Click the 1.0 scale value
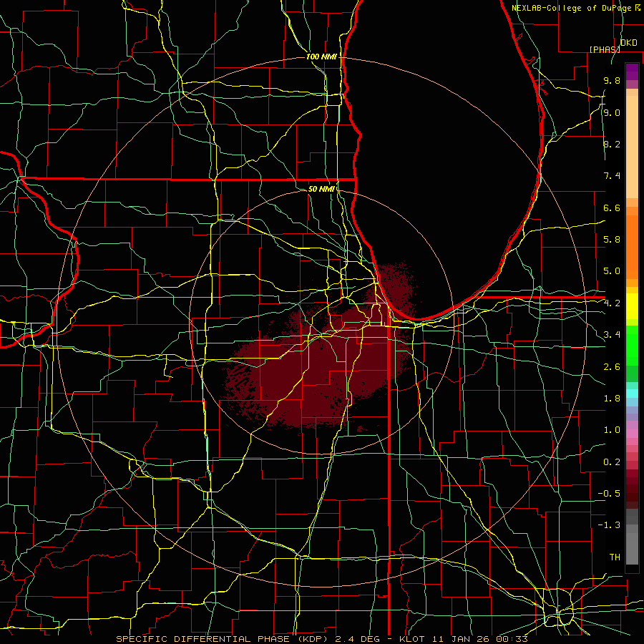644x644 pixels. tap(612, 430)
